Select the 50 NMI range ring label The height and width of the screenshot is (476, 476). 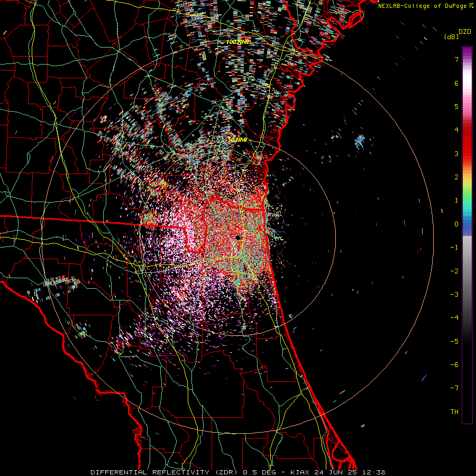click(237, 140)
